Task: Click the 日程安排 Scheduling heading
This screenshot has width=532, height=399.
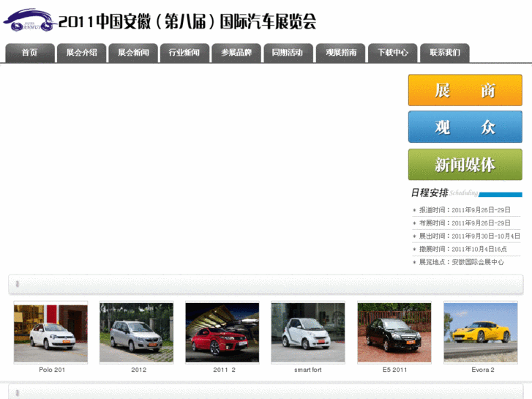Action: [466, 193]
